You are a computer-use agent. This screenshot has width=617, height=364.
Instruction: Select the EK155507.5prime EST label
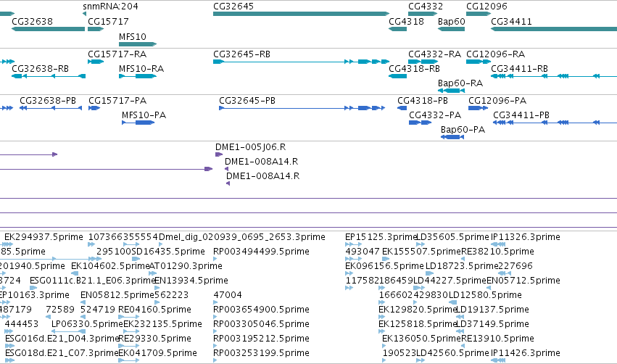pyautogui.click(x=421, y=251)
